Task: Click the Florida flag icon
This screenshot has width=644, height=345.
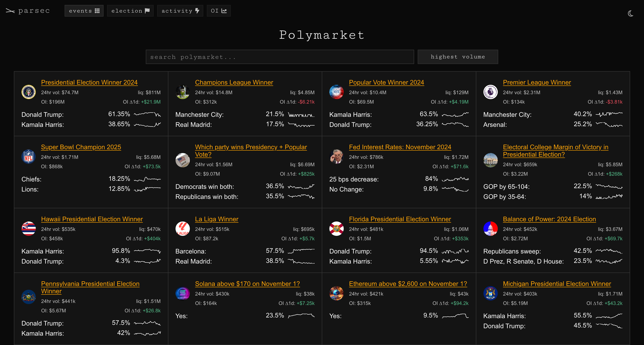Action: pyautogui.click(x=336, y=228)
